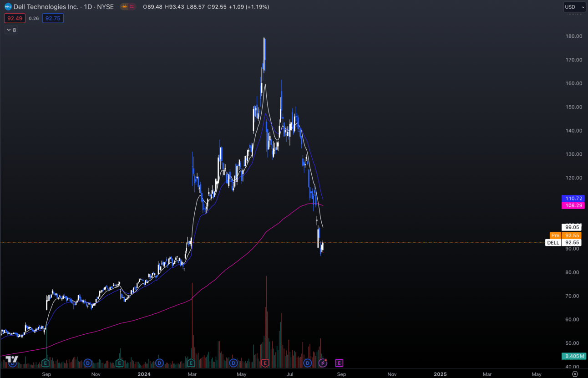This screenshot has height=378, width=588.
Task: Click the TradingView logo on the chart
Action: click(11, 360)
